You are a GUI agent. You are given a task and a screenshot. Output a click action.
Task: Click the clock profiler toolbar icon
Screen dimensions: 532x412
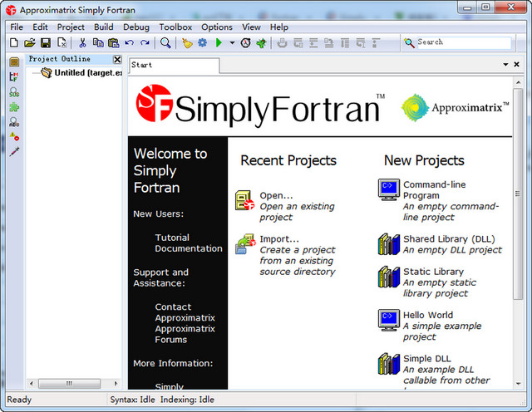pyautogui.click(x=246, y=42)
